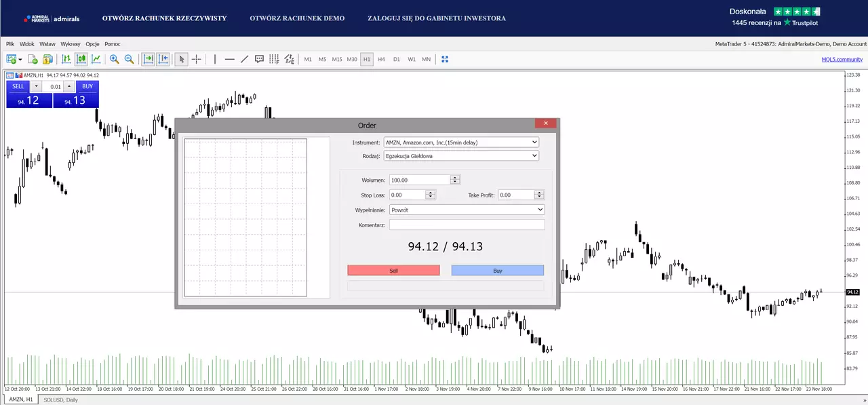Set timeframe to M30
This screenshot has width=868, height=405.
[352, 60]
